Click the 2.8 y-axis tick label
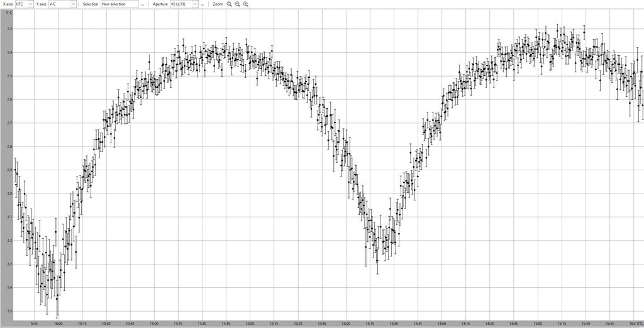Image resolution: width=644 pixels, height=328 pixels. tap(9, 146)
